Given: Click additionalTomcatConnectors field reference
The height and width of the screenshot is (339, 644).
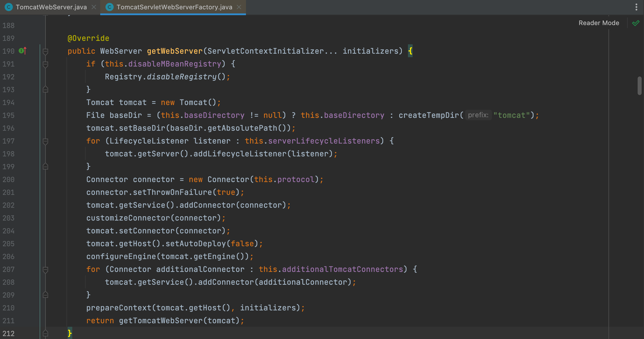Looking at the screenshot, I should (343, 269).
